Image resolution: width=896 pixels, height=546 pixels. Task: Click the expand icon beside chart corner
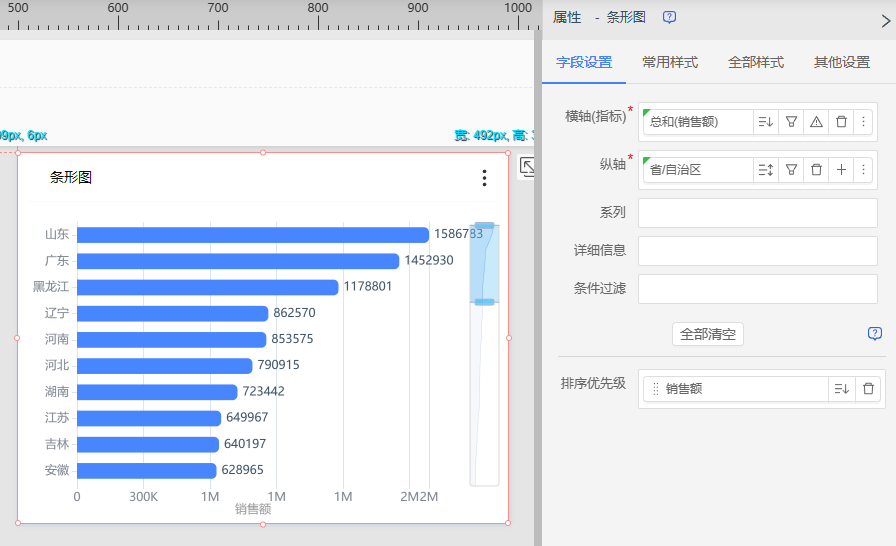(527, 168)
